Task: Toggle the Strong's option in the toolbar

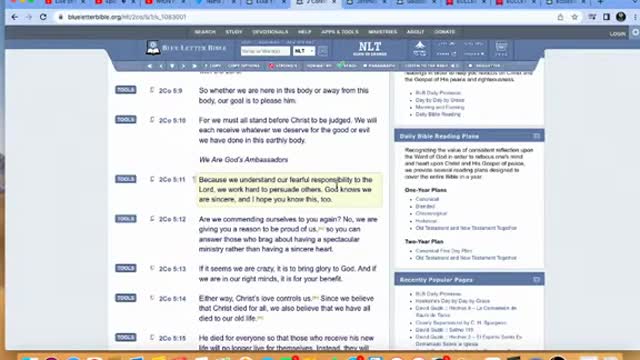Action: [283, 66]
